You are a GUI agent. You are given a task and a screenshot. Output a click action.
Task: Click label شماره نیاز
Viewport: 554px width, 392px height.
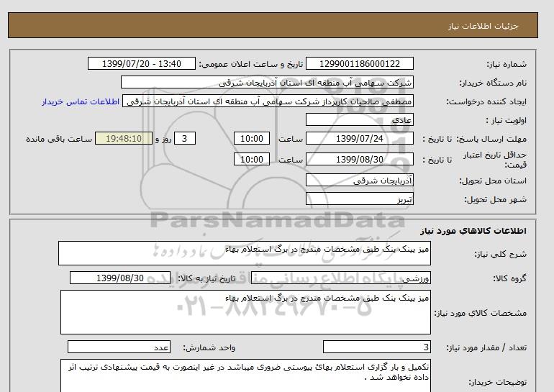coord(507,64)
